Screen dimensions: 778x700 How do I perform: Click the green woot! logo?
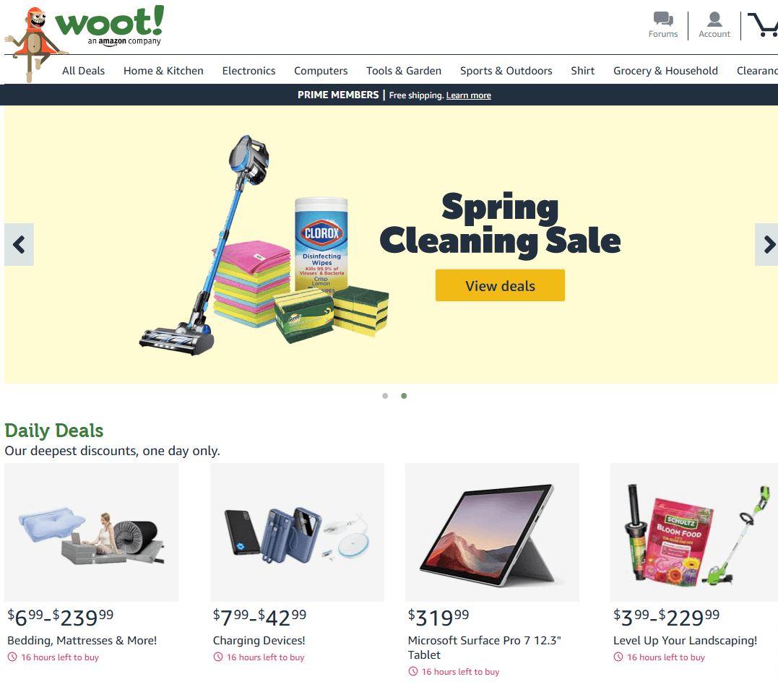pos(110,22)
